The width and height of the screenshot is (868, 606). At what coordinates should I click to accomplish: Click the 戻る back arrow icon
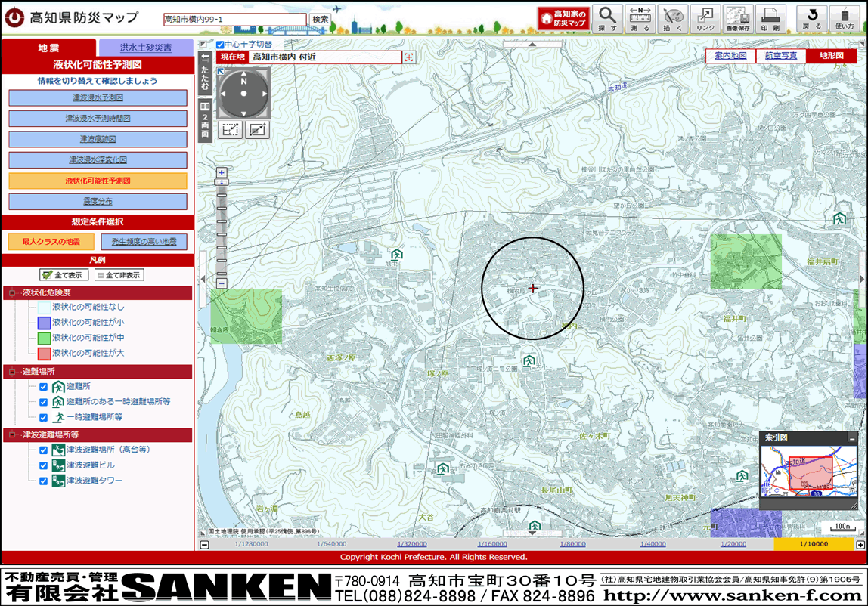click(x=812, y=18)
